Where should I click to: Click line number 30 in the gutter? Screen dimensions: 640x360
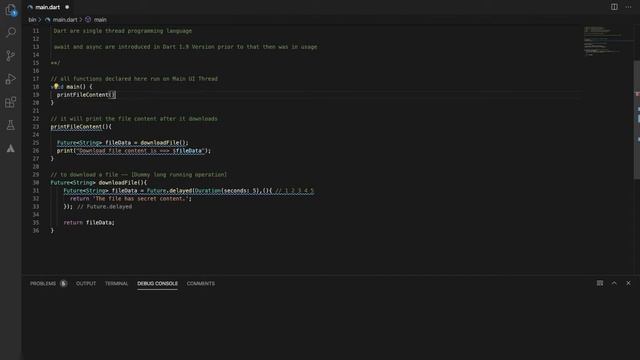click(x=36, y=182)
